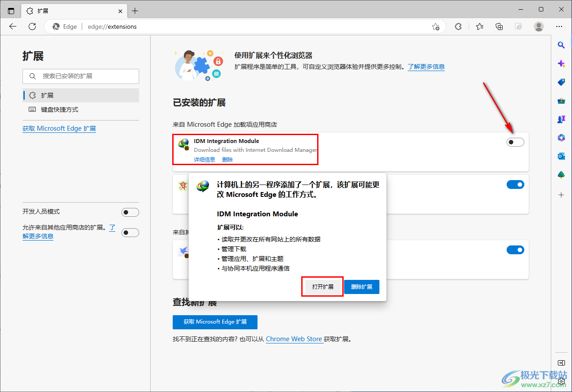
Task: Click the hide sidebar icon
Action: (561, 363)
